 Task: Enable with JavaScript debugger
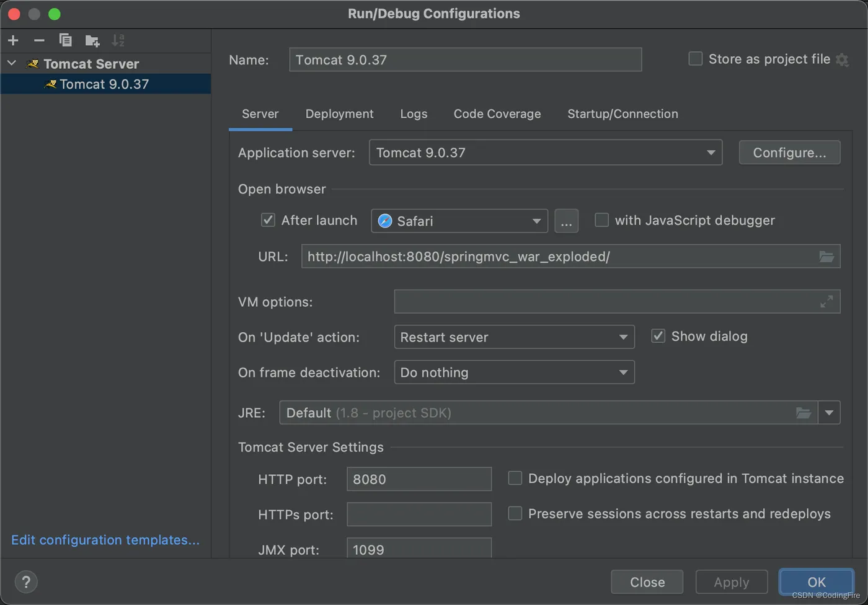[601, 220]
